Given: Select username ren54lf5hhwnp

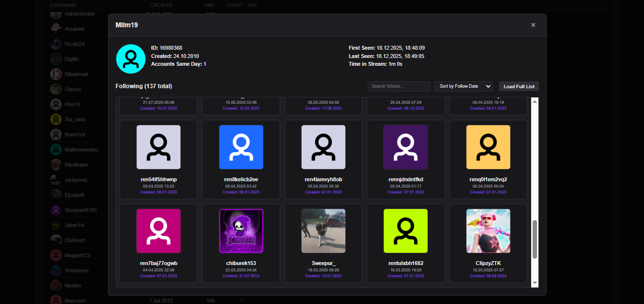Looking at the screenshot, I should (159, 179).
